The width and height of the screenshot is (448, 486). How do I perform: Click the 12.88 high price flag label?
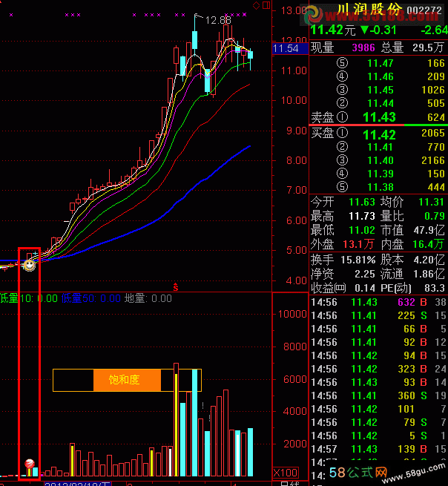(218, 21)
